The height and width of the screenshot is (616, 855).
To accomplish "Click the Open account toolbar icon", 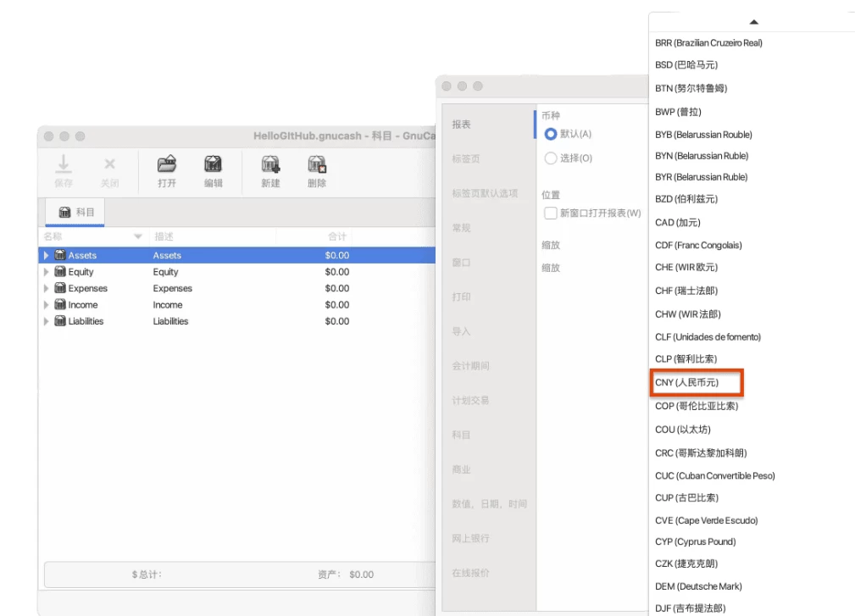I will tap(167, 165).
